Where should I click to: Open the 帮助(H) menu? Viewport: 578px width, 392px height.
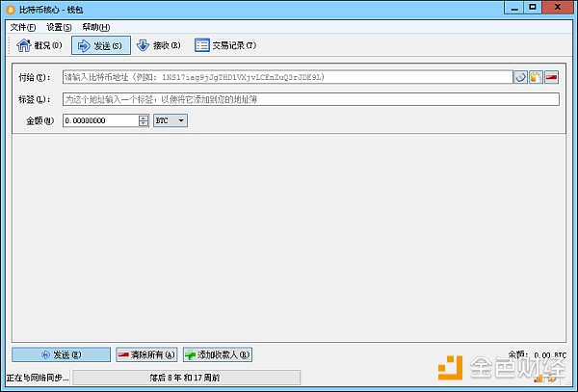tap(95, 27)
